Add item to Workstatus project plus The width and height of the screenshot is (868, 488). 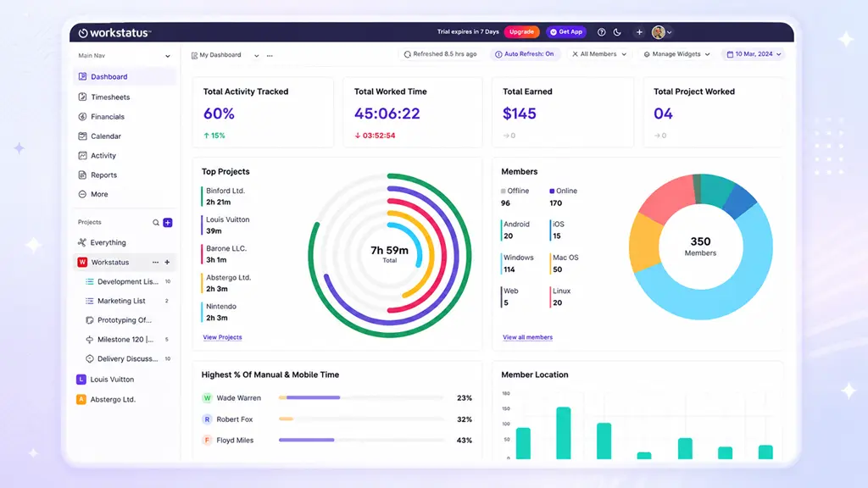pos(167,263)
